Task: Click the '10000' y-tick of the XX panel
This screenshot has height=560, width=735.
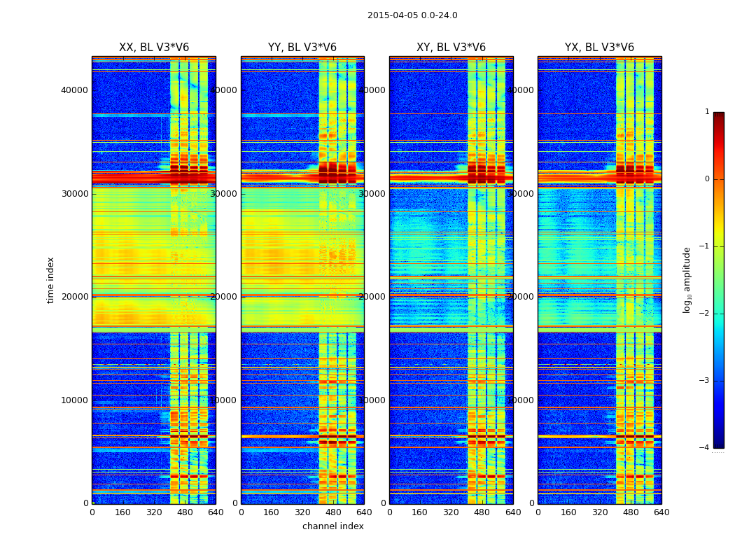Action: (74, 400)
